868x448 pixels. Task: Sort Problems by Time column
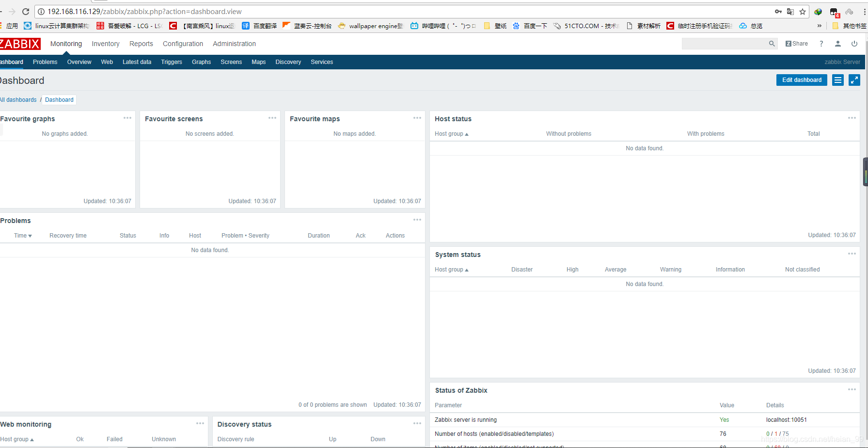[x=23, y=236]
